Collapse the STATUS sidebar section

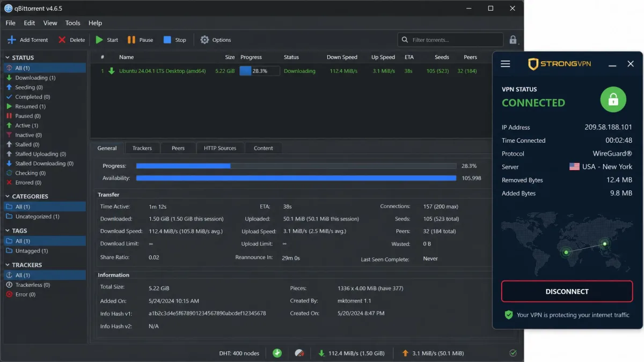pos(8,57)
